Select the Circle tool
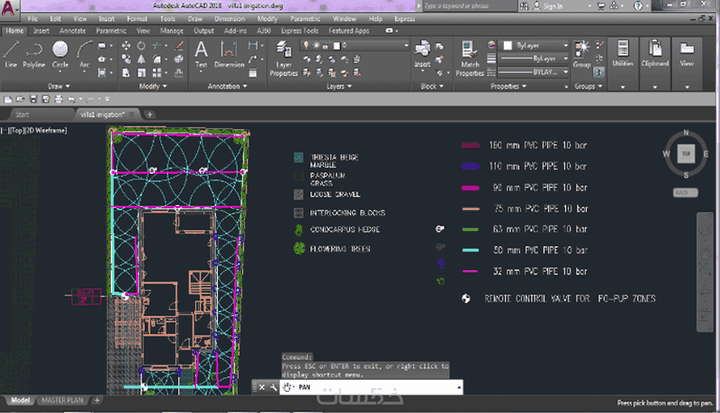Viewport: 720px width, 413px height. 60,54
